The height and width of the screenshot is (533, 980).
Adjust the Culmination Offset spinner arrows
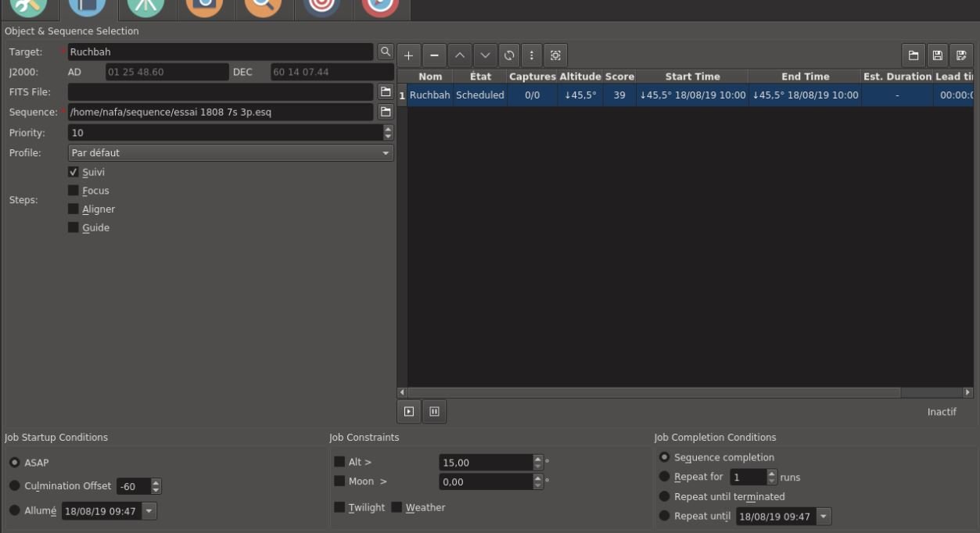pos(156,486)
